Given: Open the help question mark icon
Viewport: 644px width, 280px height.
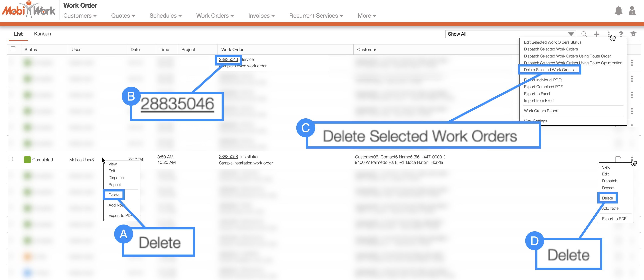Looking at the screenshot, I should pyautogui.click(x=621, y=34).
